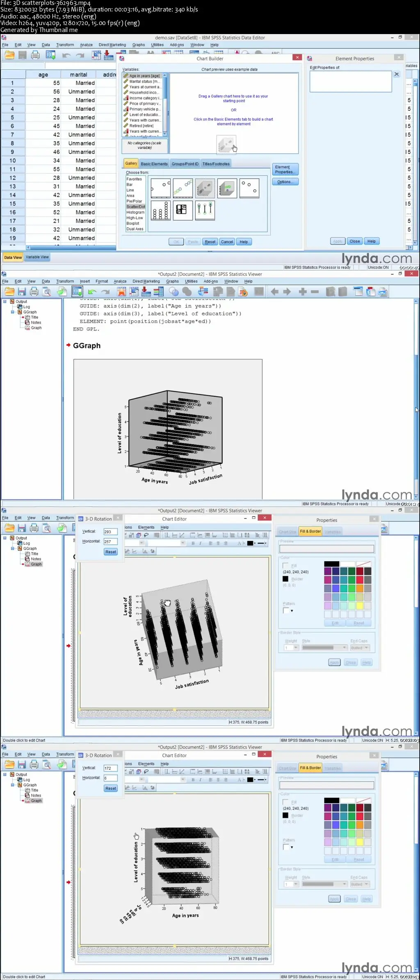The height and width of the screenshot is (980, 420).
Task: Select the Simple 3-D Scatter gallery icon
Action: coord(205,188)
